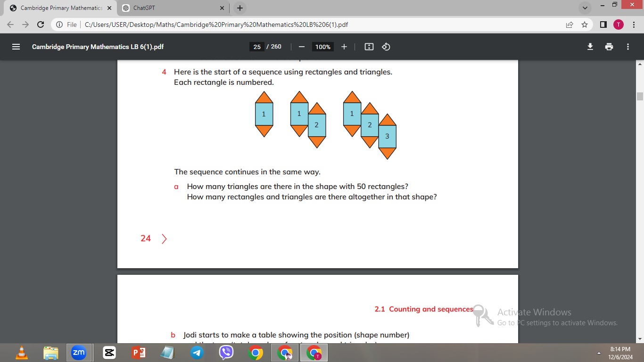Open VLC media player from the taskbar
The image size is (644, 362).
[x=22, y=352]
